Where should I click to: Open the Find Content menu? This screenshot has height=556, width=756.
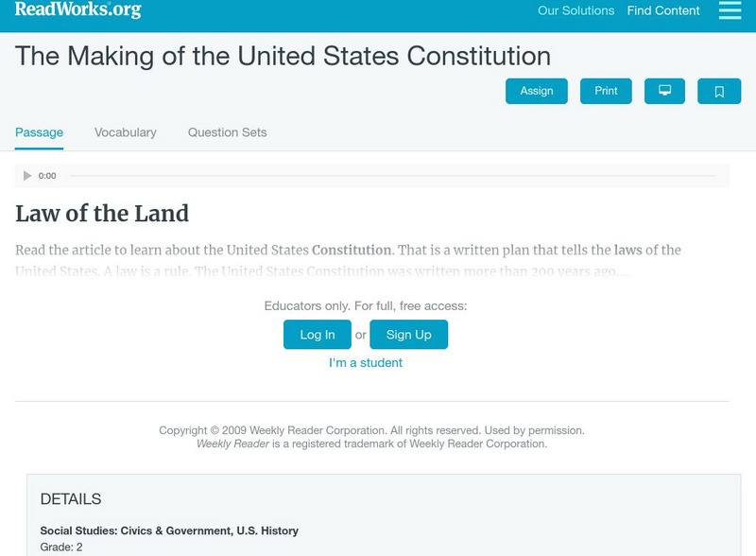click(663, 11)
